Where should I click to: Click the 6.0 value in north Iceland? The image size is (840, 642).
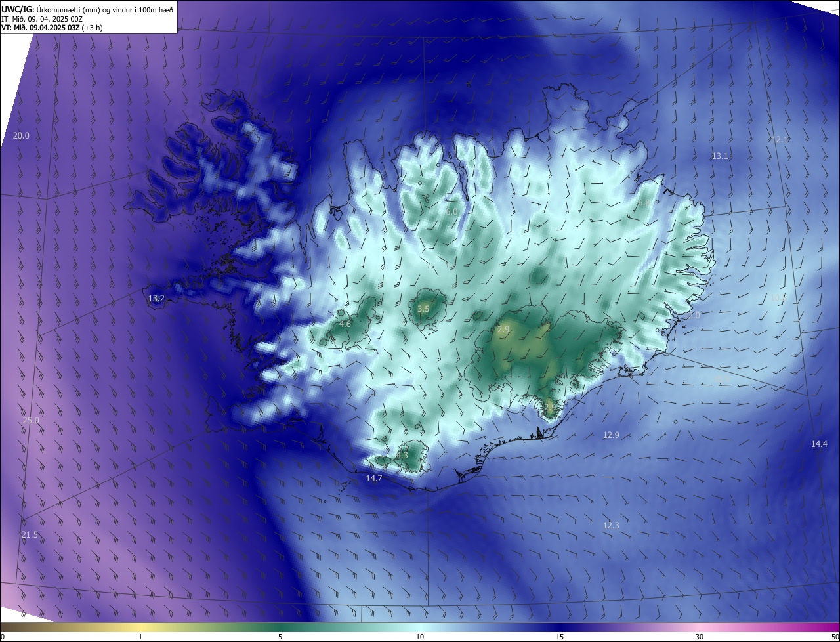click(x=451, y=212)
